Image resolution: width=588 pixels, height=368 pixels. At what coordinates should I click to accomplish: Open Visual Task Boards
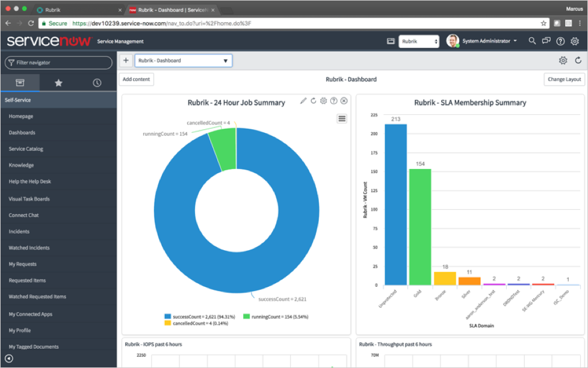click(29, 199)
